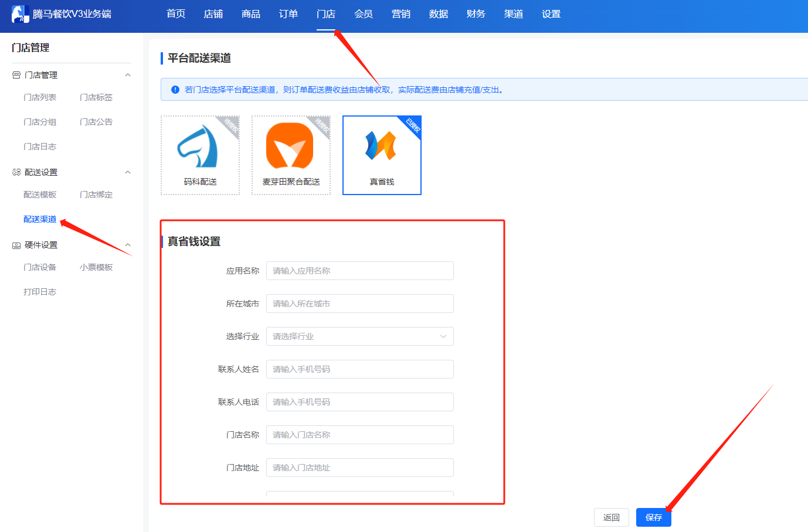
Task: Go to 配送渠道 in sidebar
Action: tap(40, 219)
